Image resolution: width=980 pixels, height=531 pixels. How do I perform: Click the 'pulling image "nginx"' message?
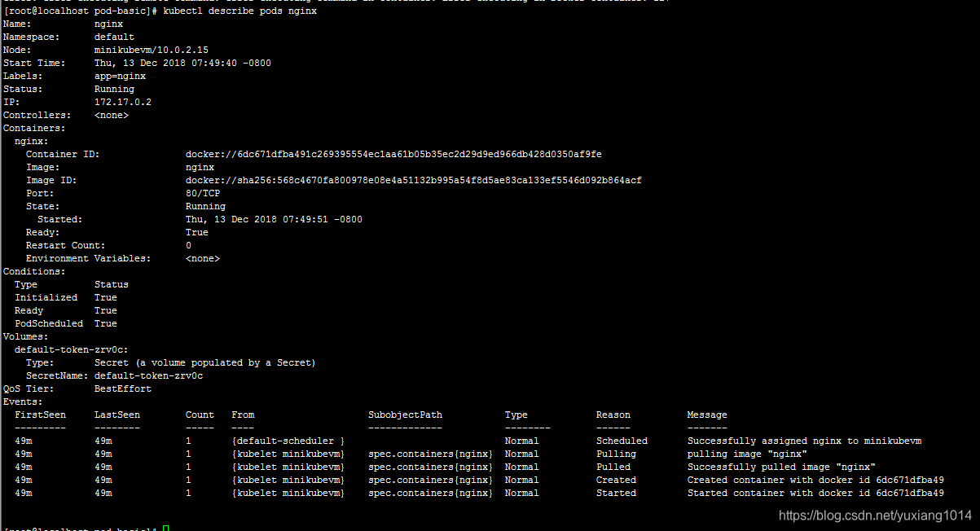[x=747, y=454]
